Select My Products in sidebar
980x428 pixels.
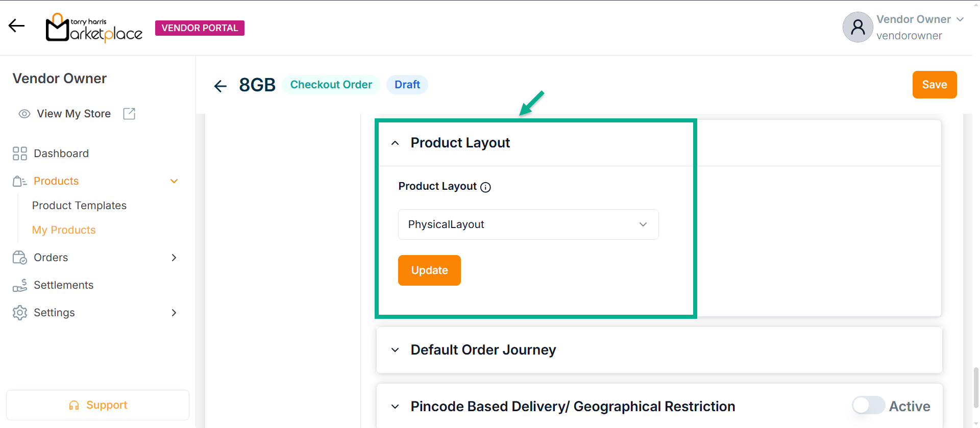[64, 230]
